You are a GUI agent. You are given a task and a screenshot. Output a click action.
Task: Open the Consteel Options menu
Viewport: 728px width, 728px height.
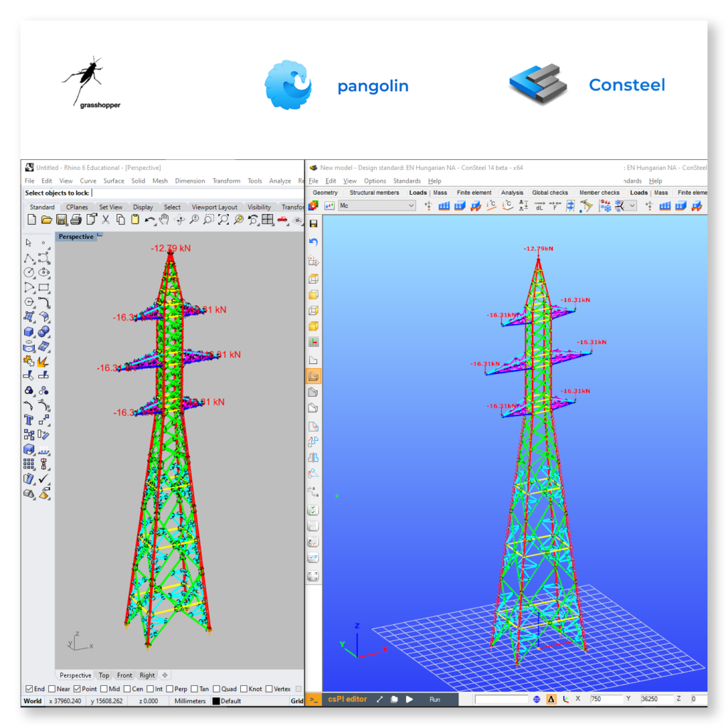coord(375,181)
